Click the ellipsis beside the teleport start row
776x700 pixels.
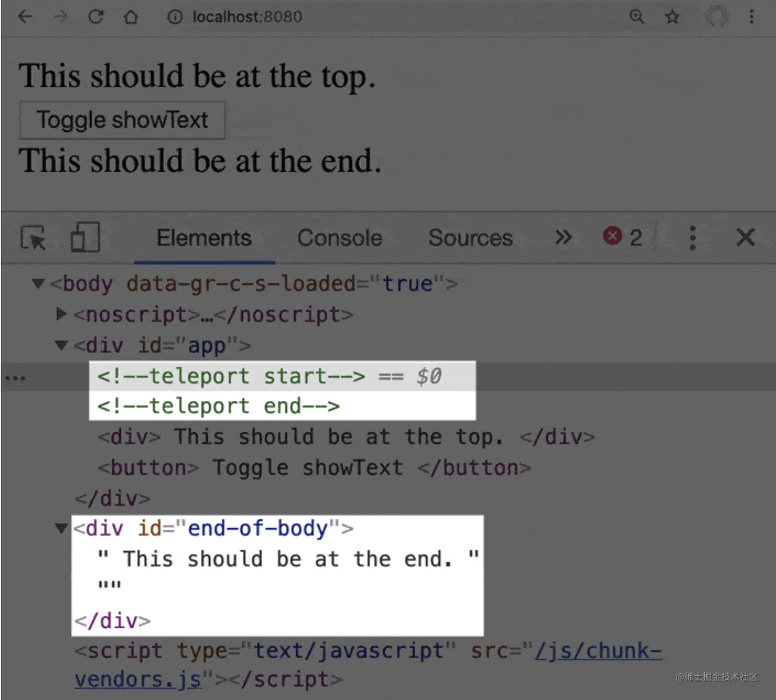tap(15, 378)
